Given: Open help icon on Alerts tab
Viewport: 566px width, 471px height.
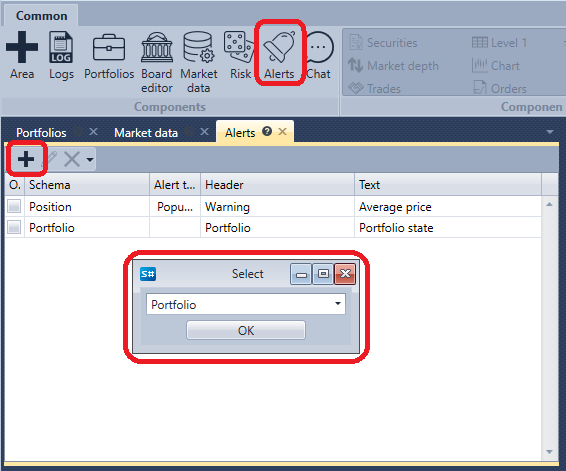Looking at the screenshot, I should coord(267,131).
